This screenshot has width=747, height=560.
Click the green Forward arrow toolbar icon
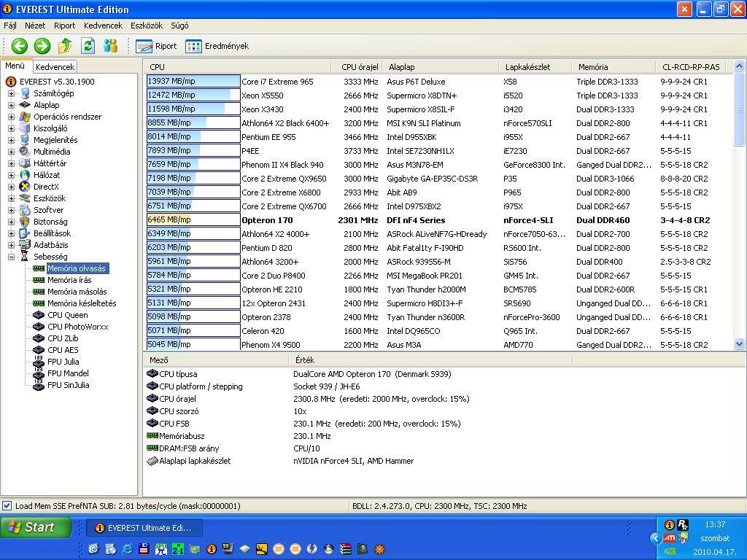coord(42,46)
